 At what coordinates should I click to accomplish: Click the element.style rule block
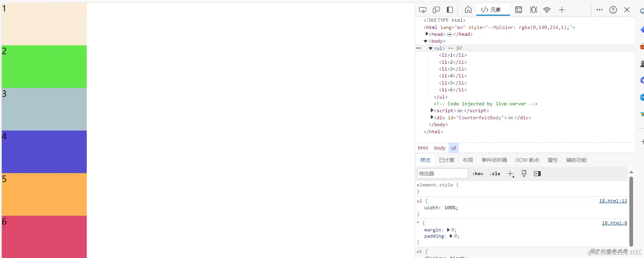(x=522, y=188)
